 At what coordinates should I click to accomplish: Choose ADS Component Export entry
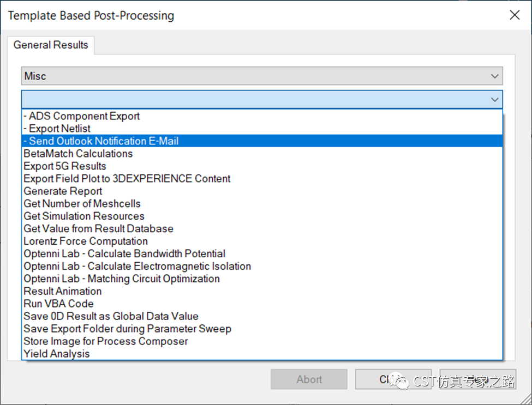[261, 116]
